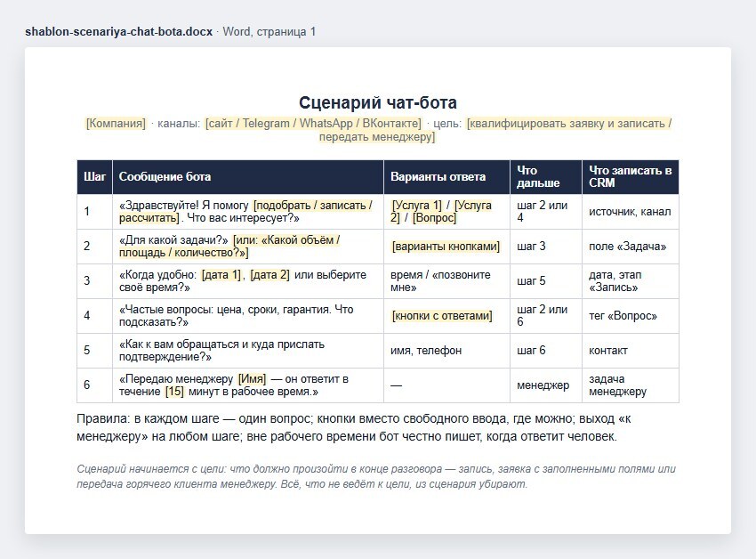Click the cell 'шаг 6'

tap(546, 351)
